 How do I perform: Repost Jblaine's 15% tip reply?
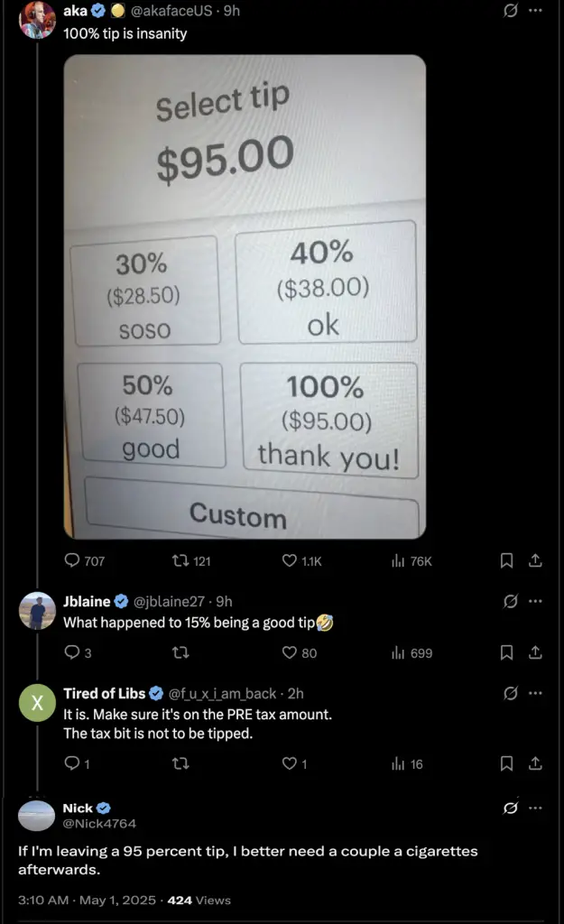point(180,652)
